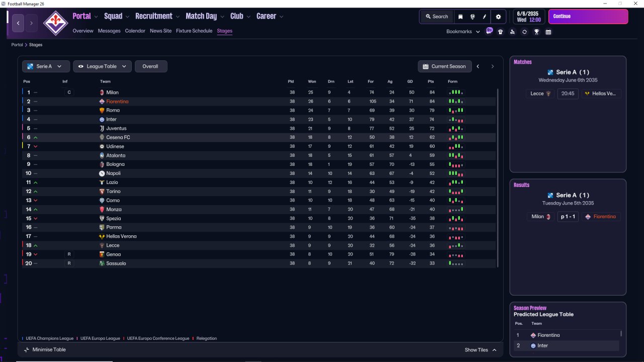Viewport: 644px width, 362px height.
Task: Go to next season with right chevron
Action: pos(493,66)
